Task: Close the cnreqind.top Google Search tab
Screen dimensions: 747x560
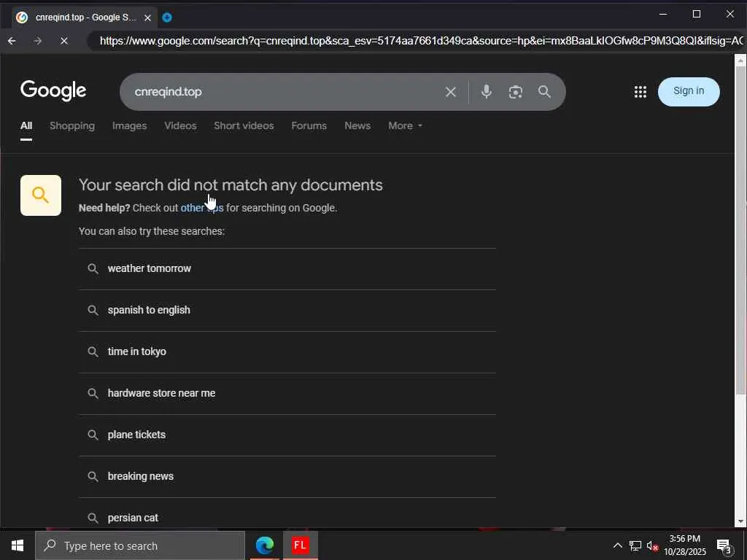Action: point(147,17)
